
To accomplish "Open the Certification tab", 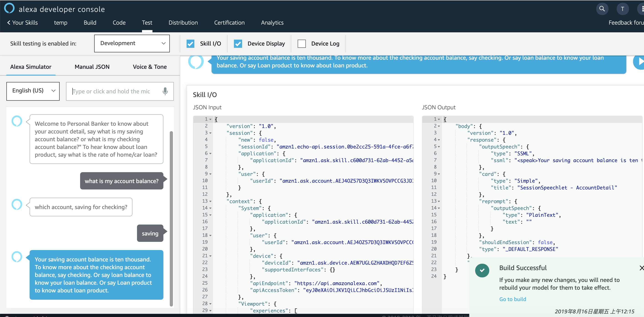I will coord(229,23).
